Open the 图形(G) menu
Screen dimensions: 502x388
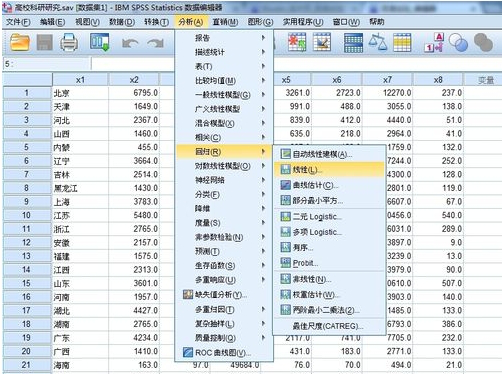point(260,22)
